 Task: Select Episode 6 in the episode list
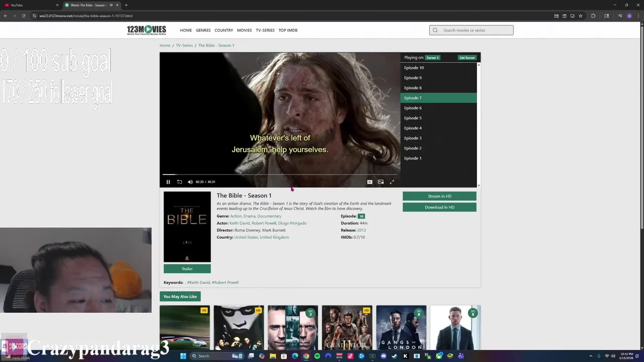pyautogui.click(x=438, y=108)
